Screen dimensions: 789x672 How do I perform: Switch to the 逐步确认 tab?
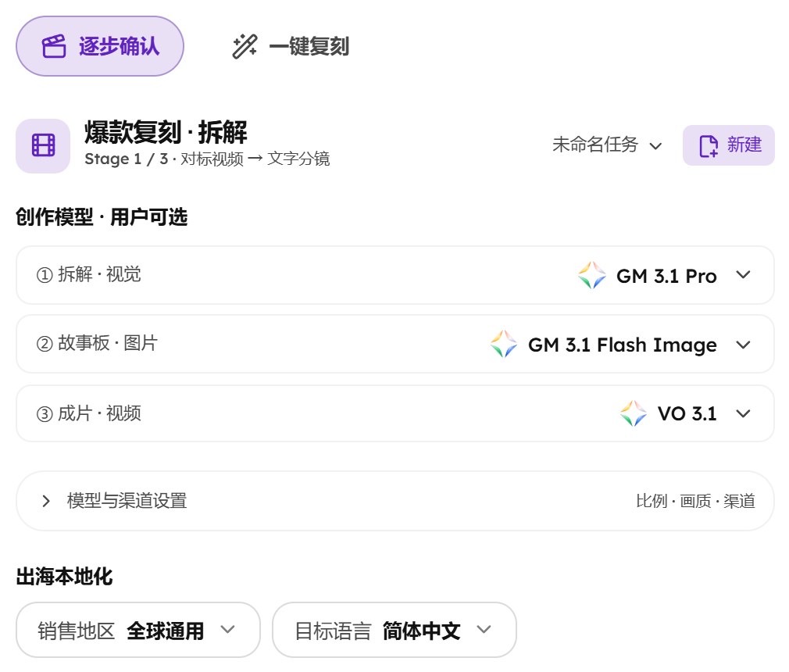[x=100, y=46]
